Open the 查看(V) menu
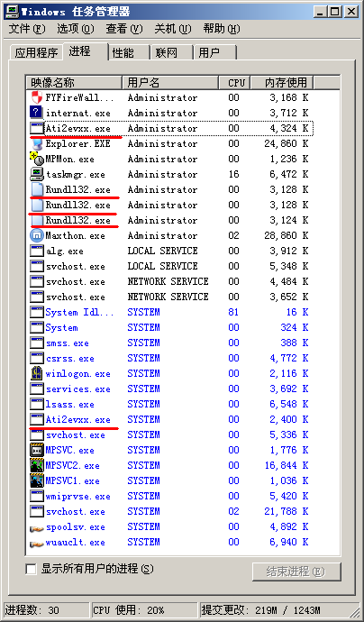 click(x=124, y=29)
